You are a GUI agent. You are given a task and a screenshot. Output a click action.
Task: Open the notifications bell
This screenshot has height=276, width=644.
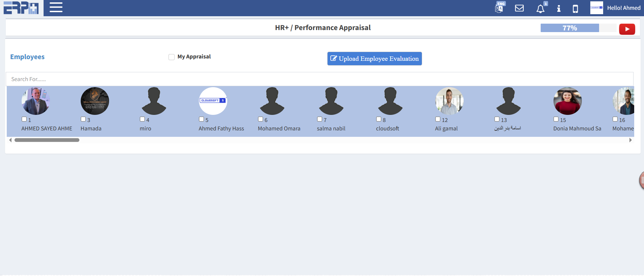(540, 9)
